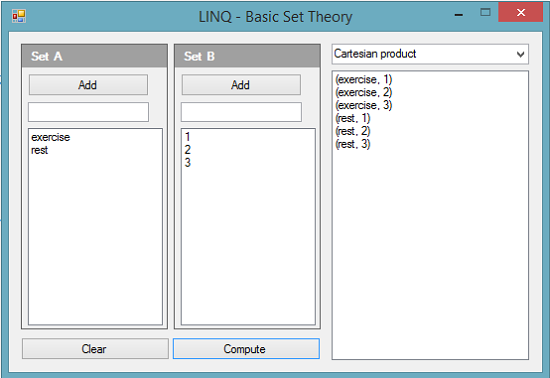
Task: Open the Cartesian product operation dropdown
Action: (x=430, y=54)
